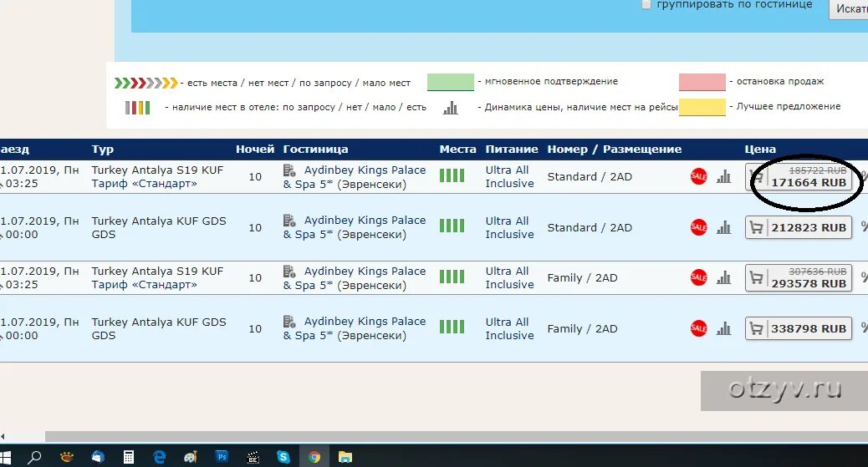Click the green 'мгновенное подтверждение' legend swatch
Image resolution: width=868 pixels, height=467 pixels.
coord(451,82)
